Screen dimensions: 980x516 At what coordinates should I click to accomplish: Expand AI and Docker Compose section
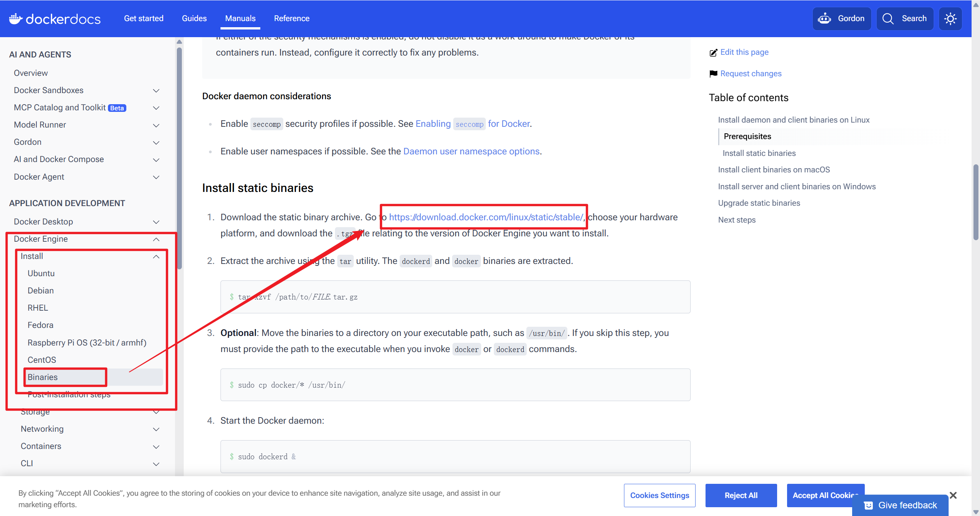156,160
